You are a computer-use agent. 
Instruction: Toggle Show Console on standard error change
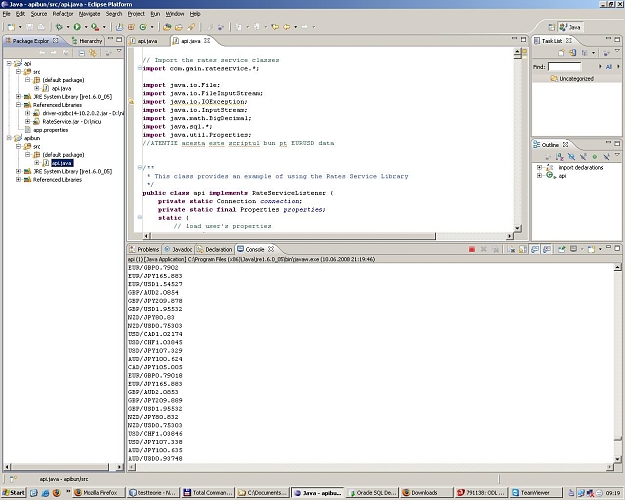click(x=547, y=249)
